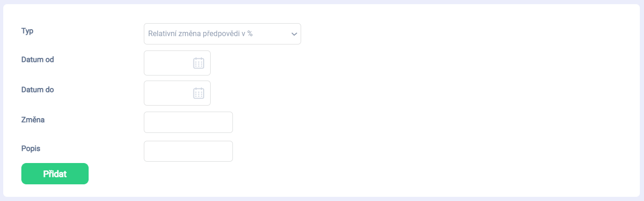The height and width of the screenshot is (201, 644).
Task: Focus the Datum od date field
Action: [x=168, y=63]
